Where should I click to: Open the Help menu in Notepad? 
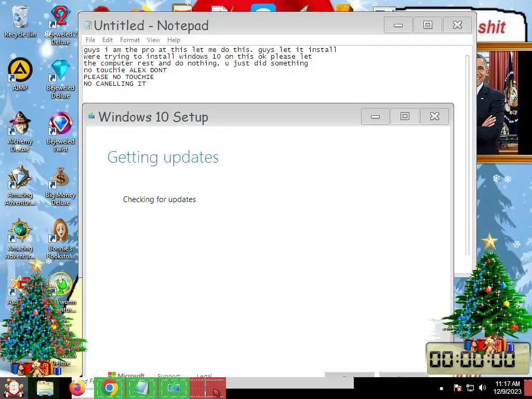pos(174,40)
